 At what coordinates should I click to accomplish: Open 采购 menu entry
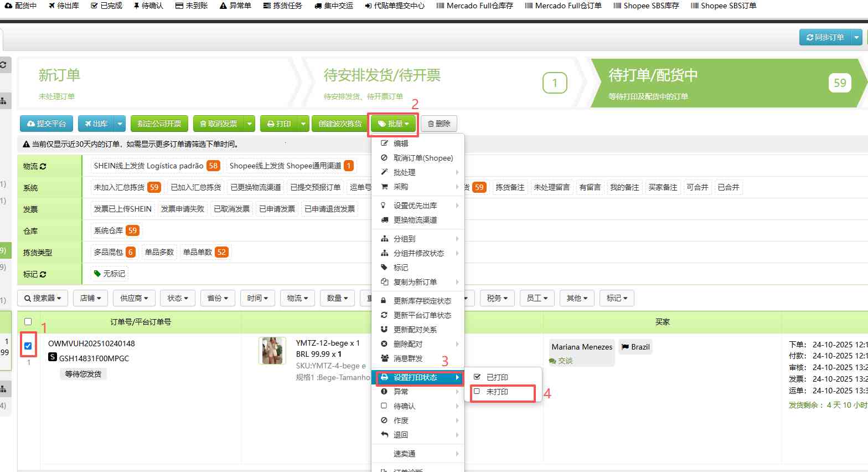[417, 187]
